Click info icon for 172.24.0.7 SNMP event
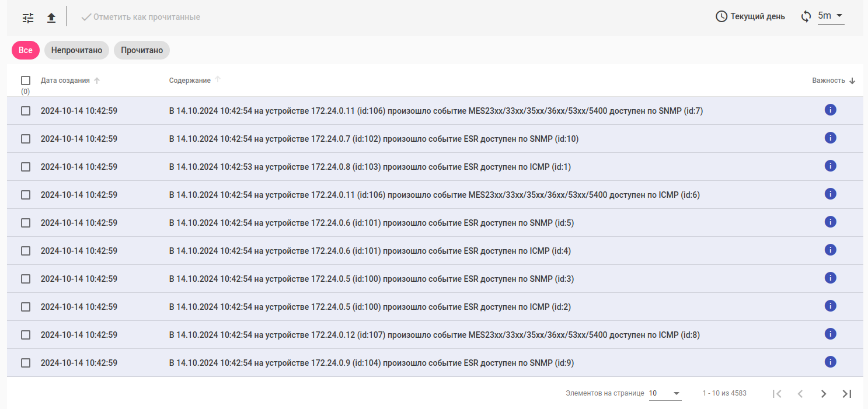 (x=830, y=138)
